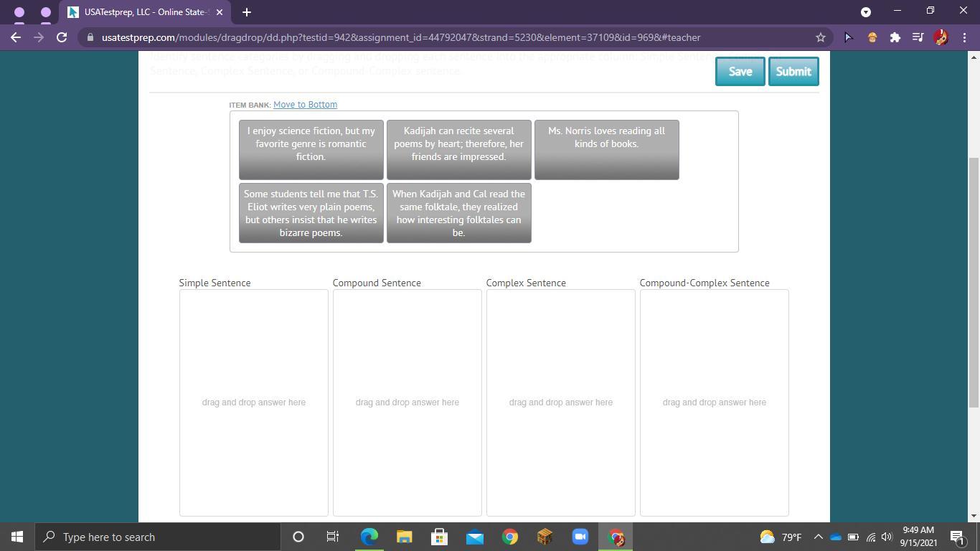This screenshot has height=551, width=980.
Task: Click the Submit button
Action: [x=793, y=71]
